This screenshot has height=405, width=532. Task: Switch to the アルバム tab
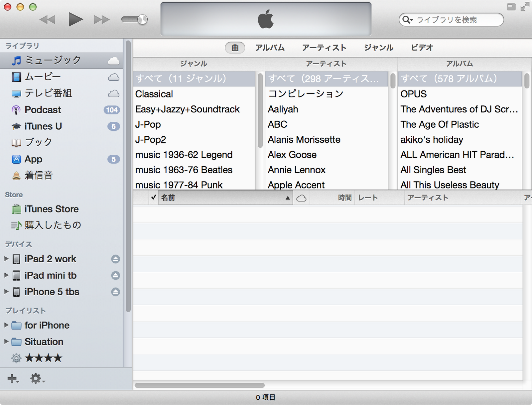coord(270,48)
